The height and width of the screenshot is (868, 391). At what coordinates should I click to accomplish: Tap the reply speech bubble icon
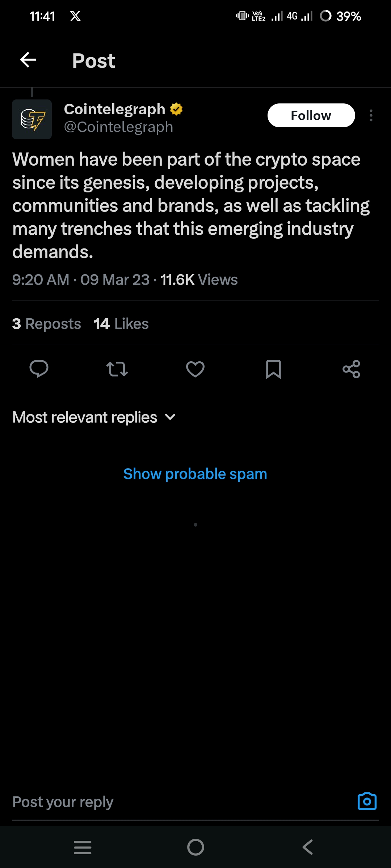tap(39, 369)
